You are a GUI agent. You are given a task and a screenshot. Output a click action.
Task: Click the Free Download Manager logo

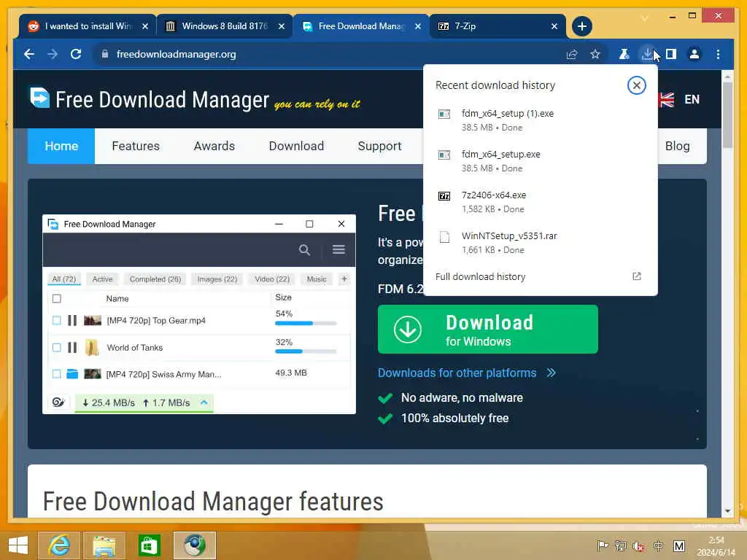149,99
